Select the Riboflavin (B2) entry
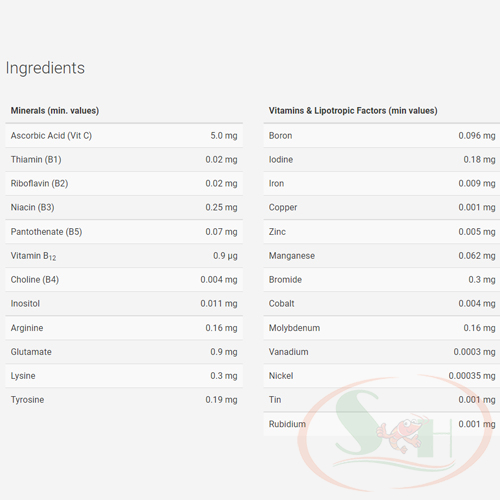This screenshot has height=500, width=500. (x=124, y=184)
